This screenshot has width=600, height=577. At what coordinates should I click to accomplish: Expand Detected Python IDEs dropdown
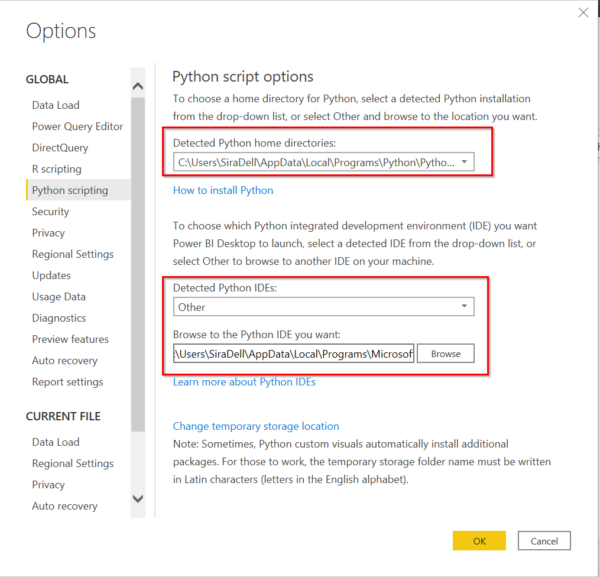click(x=323, y=306)
